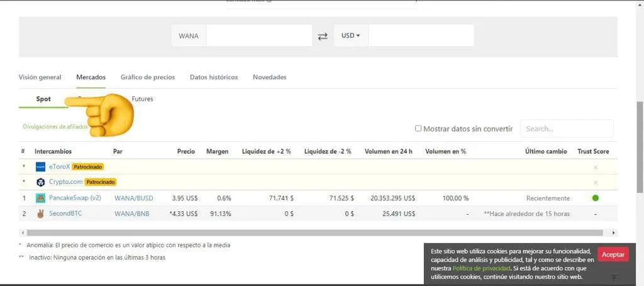Click the 100,00 % volume share cell

click(x=455, y=198)
